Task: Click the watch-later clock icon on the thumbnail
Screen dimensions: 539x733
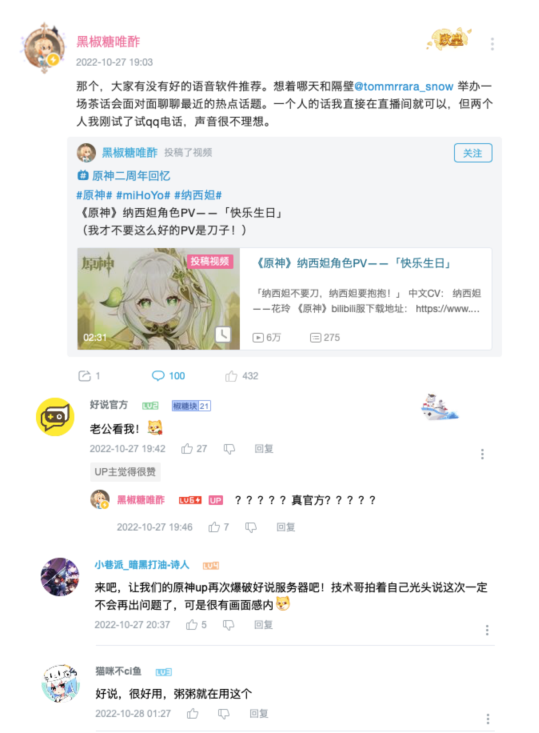Action: pos(223,334)
